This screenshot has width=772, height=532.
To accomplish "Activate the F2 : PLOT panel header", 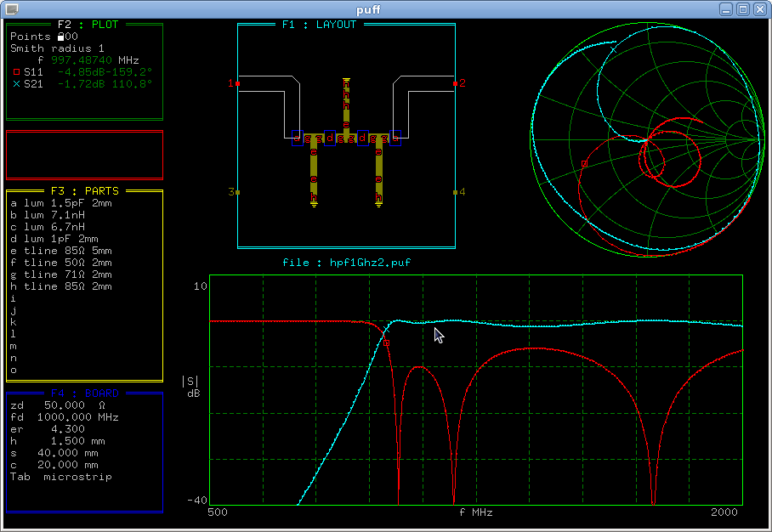I will 88,25.
